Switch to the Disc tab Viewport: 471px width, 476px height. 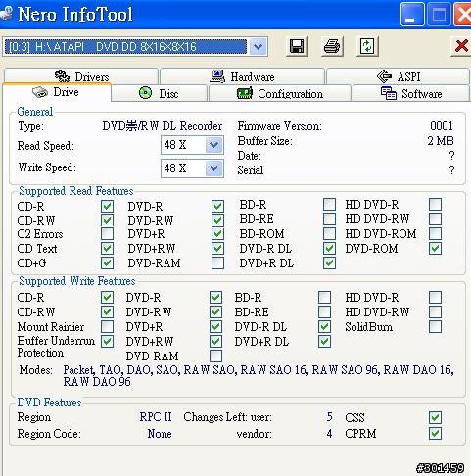[159, 93]
